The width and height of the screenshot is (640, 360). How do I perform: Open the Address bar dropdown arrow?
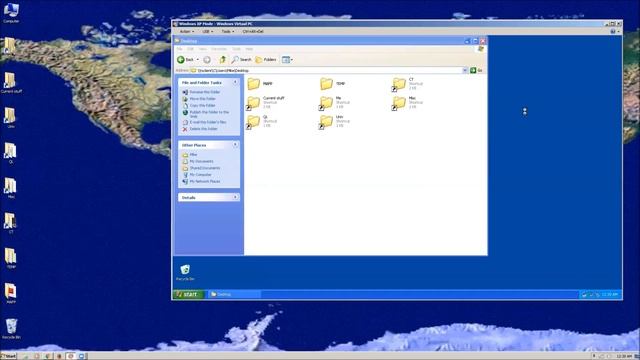pyautogui.click(x=465, y=70)
